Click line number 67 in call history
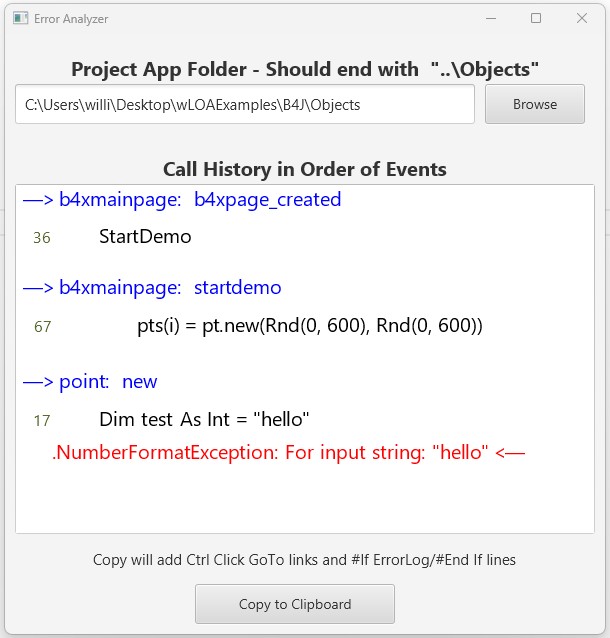Viewport: 610px width, 638px height. 42,326
